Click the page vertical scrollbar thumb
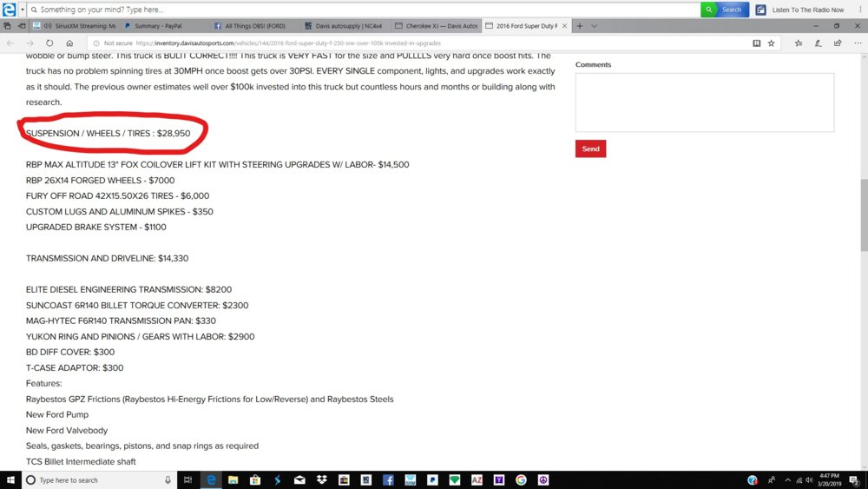 pos(864,215)
